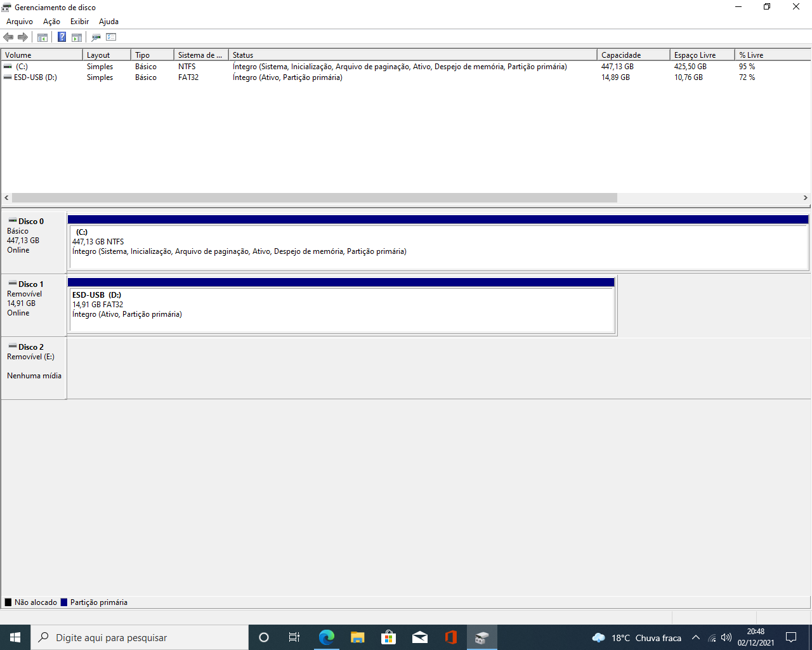This screenshot has height=650, width=812.
Task: Click the horizontal scrollbar thumb in volume list
Action: (x=315, y=198)
